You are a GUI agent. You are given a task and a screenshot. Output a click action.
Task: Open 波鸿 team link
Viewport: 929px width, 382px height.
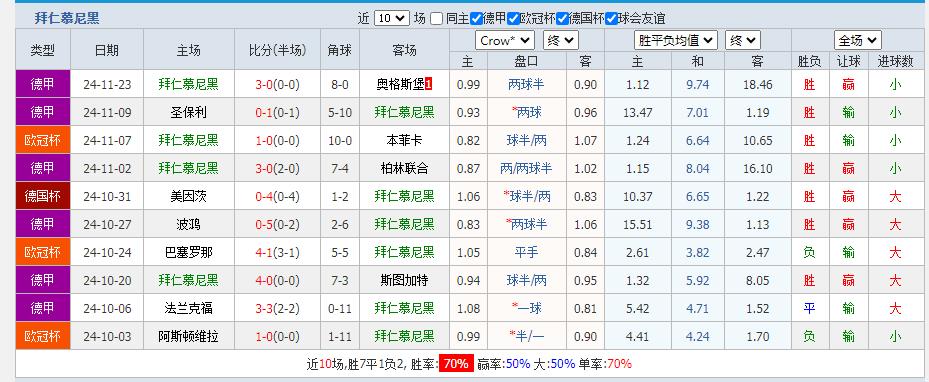pos(188,224)
